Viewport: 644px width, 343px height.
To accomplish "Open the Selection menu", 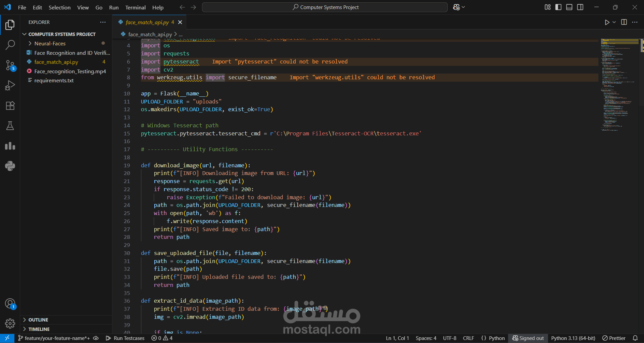I will pyautogui.click(x=59, y=7).
